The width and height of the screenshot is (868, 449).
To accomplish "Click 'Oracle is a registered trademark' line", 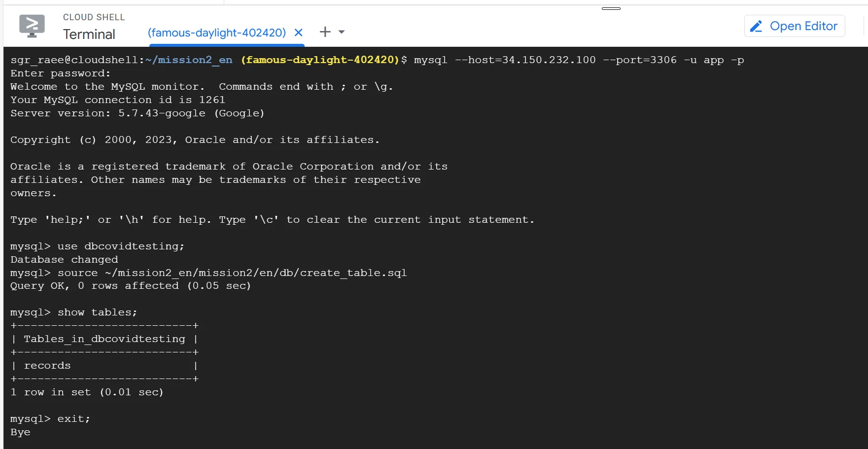I will point(229,166).
